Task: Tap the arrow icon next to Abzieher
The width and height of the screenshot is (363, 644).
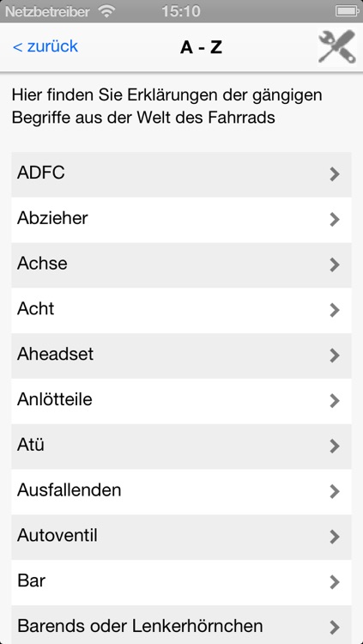Action: [x=335, y=220]
